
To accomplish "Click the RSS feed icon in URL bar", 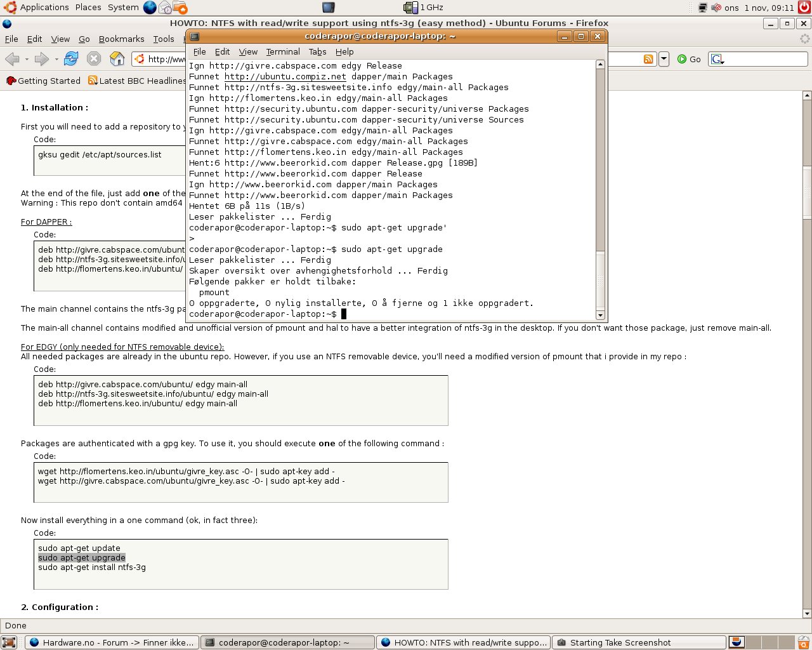I will tap(648, 59).
